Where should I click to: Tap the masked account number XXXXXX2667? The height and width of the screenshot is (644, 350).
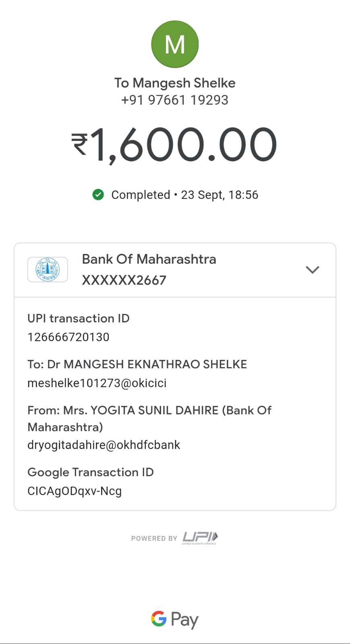tap(124, 280)
